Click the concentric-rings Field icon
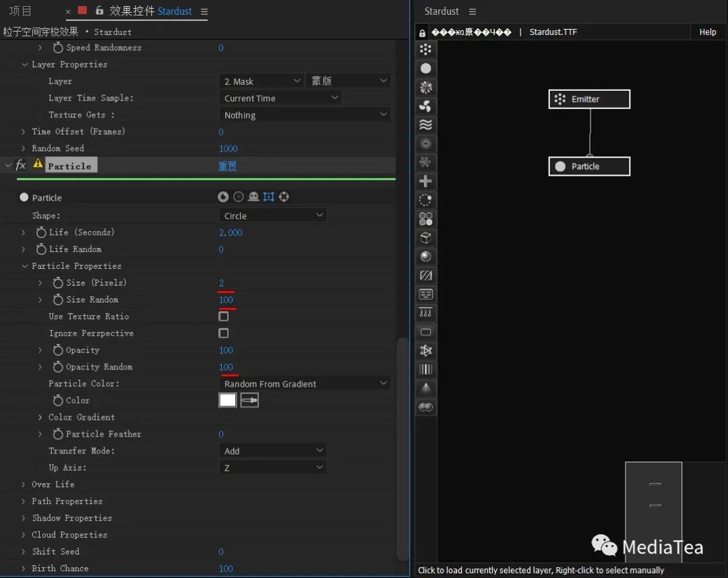This screenshot has width=728, height=578. click(x=425, y=143)
